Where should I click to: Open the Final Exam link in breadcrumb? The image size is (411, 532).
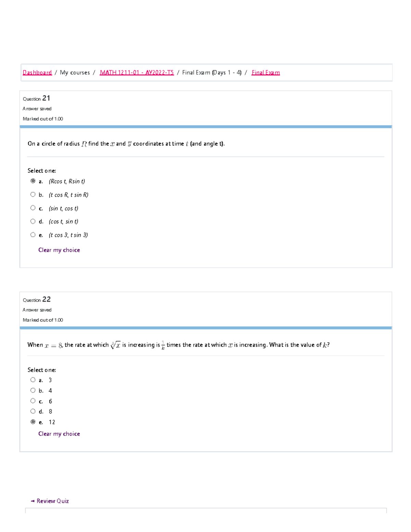[x=265, y=72]
